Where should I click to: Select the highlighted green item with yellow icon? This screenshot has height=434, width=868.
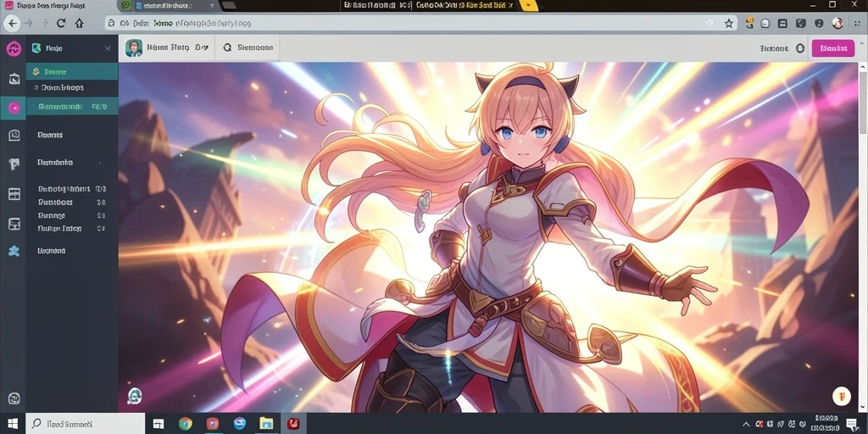pyautogui.click(x=72, y=71)
